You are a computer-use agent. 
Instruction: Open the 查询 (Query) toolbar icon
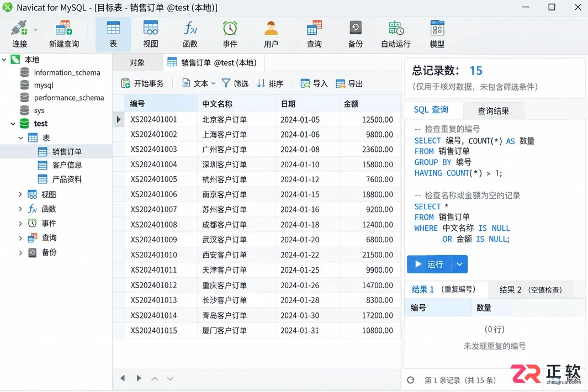pyautogui.click(x=314, y=29)
